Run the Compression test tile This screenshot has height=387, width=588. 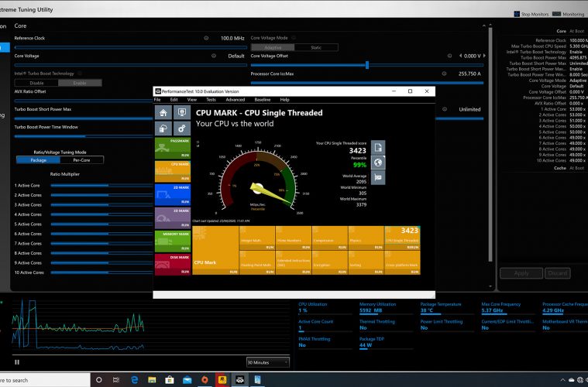[x=329, y=238]
